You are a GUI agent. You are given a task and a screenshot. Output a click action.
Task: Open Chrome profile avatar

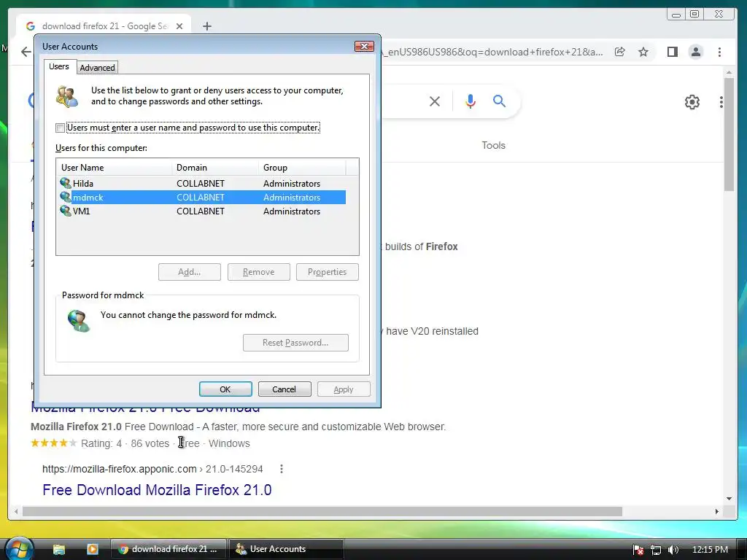(695, 52)
